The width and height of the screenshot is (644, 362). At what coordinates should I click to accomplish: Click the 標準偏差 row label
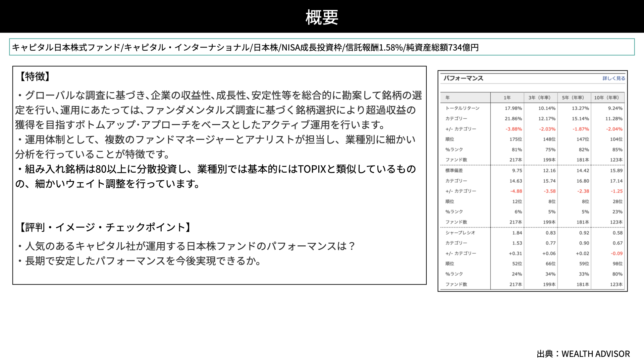pyautogui.click(x=454, y=171)
